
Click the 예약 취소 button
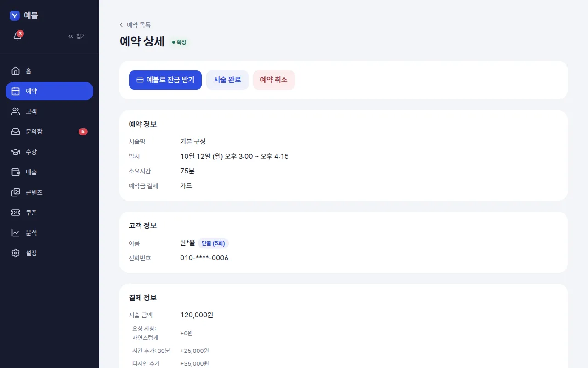pos(274,80)
